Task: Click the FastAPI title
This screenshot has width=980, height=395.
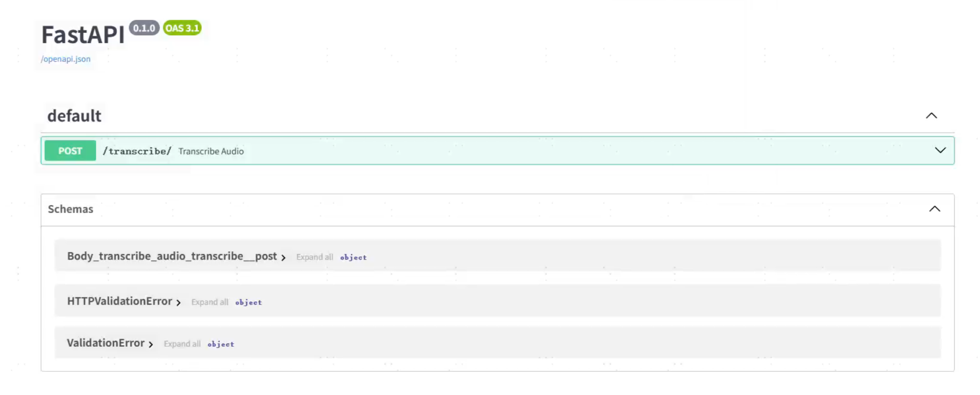Action: [83, 35]
